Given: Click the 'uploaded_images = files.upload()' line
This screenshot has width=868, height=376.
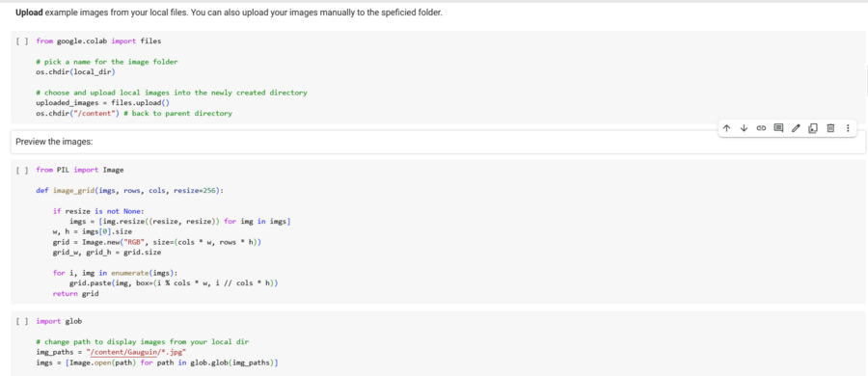Looking at the screenshot, I should pyautogui.click(x=102, y=103).
